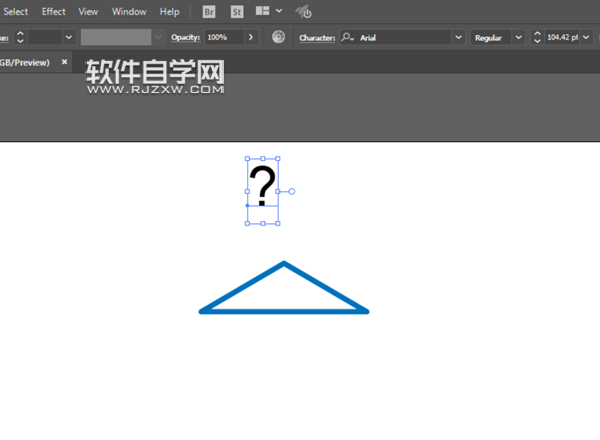Image resolution: width=600 pixels, height=440 pixels.
Task: Open the View menu
Action: 88,12
